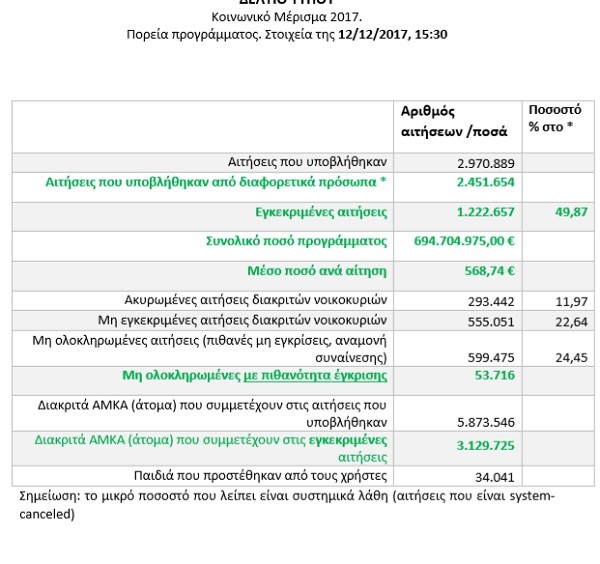
Task: Click the value 2.970.889
Action: 484,163
